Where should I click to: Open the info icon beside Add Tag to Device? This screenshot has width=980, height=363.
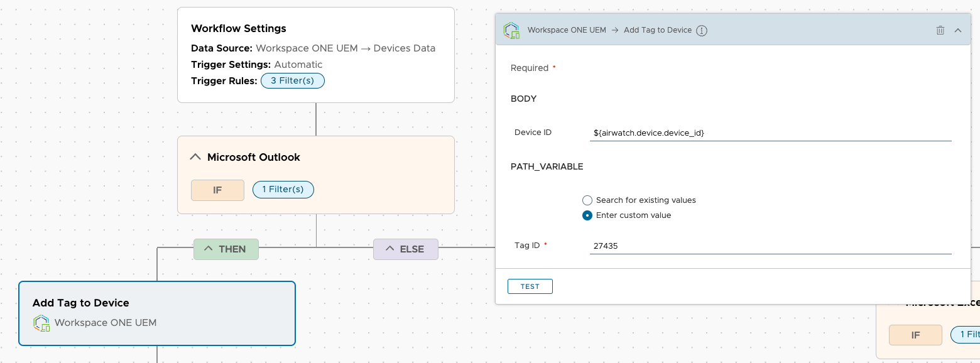[702, 30]
